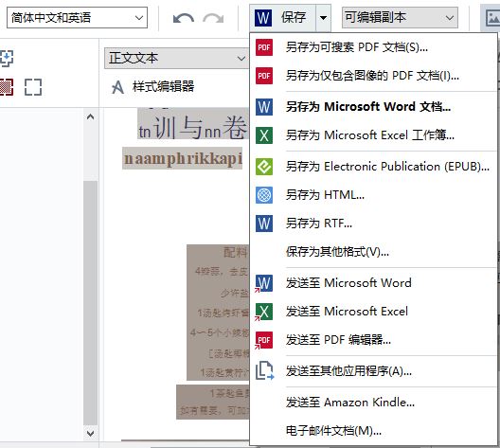Screen dimensions: 500x448
Task: Choose 另存为仅包含图像的 PDF 文档(I)
Action: 373,76
